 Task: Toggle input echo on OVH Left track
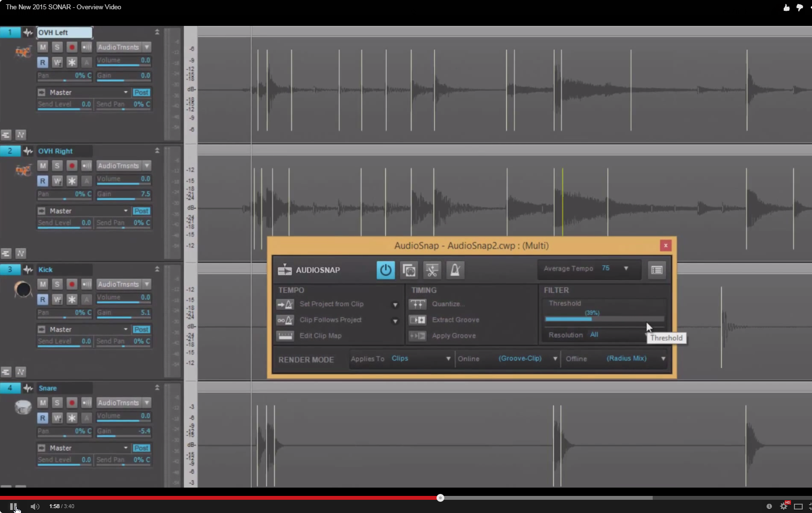coord(86,47)
